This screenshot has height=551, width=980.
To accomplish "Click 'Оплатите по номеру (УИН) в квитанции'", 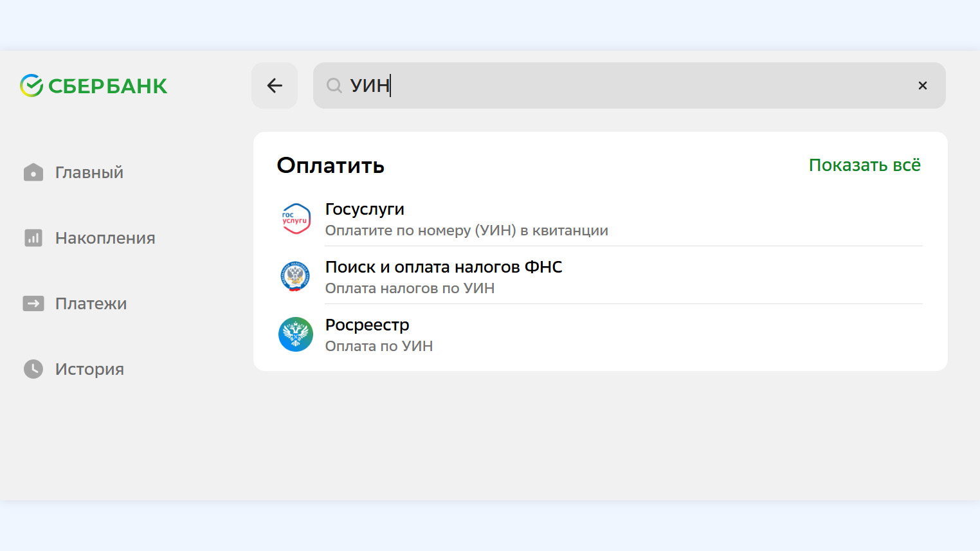I will tap(467, 231).
